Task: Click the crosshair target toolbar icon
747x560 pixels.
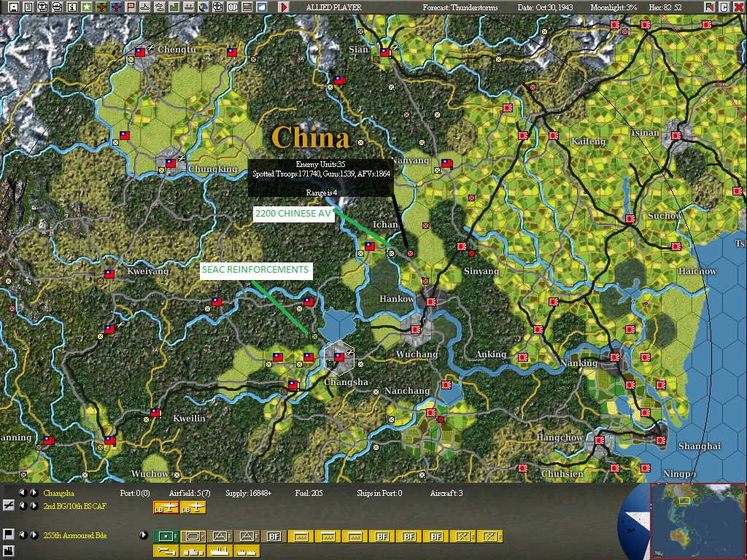Action: pyautogui.click(x=217, y=7)
